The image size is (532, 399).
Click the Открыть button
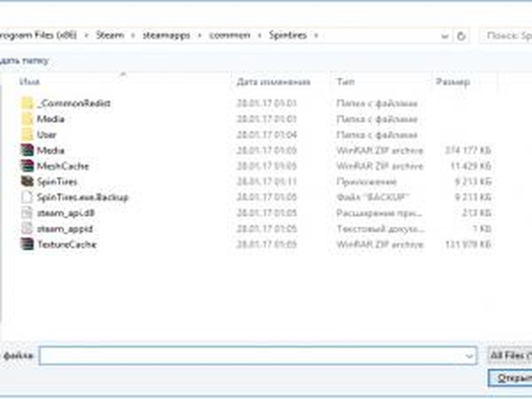click(x=510, y=379)
